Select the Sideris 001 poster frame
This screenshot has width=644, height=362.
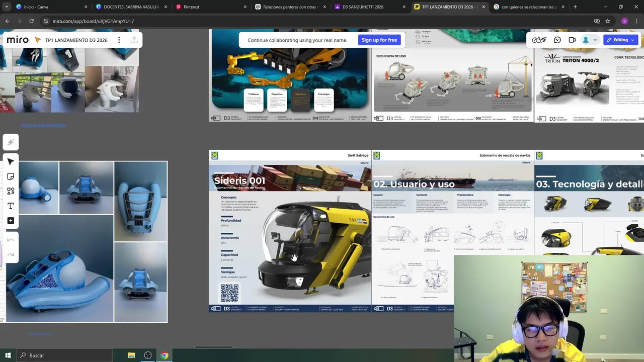pyautogui.click(x=290, y=231)
